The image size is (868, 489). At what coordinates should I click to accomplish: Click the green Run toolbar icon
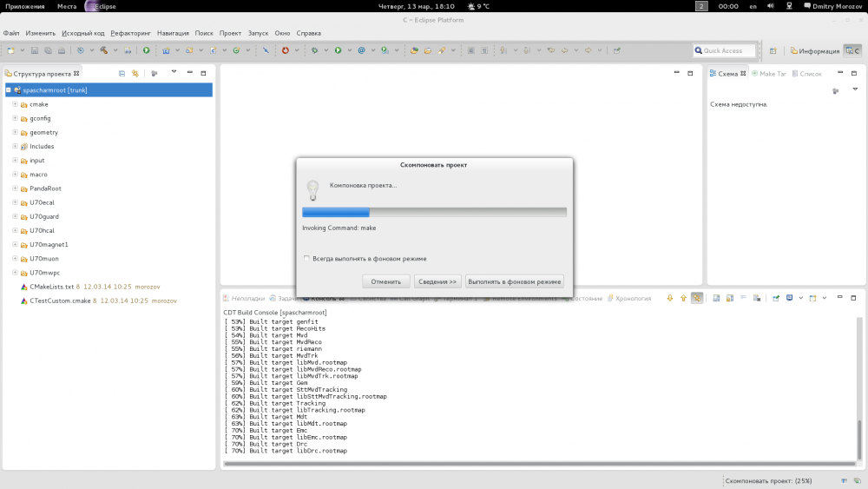click(x=337, y=50)
